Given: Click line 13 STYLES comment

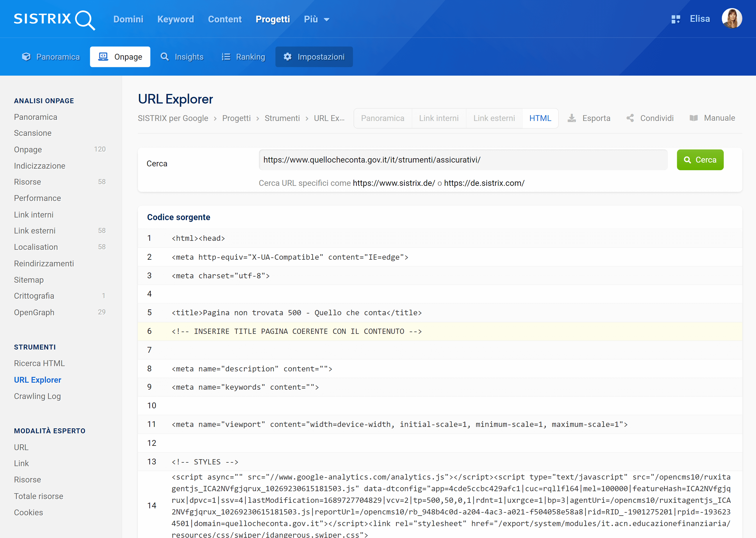Looking at the screenshot, I should [440, 462].
